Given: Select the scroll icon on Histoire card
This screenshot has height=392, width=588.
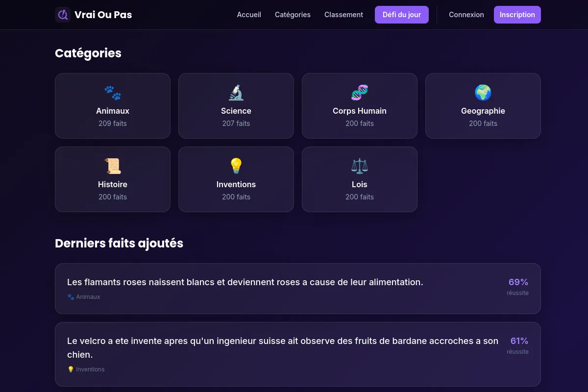Looking at the screenshot, I should tap(113, 166).
